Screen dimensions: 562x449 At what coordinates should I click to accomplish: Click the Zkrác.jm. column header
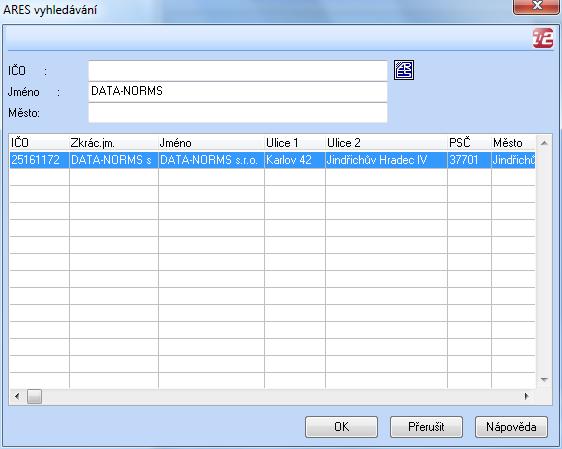(x=114, y=143)
